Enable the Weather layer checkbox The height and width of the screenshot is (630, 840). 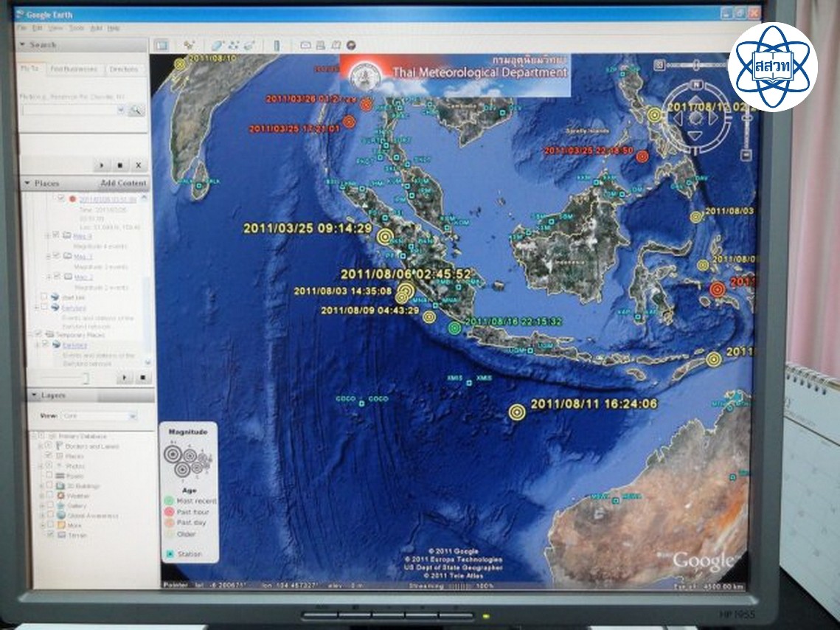(50, 496)
